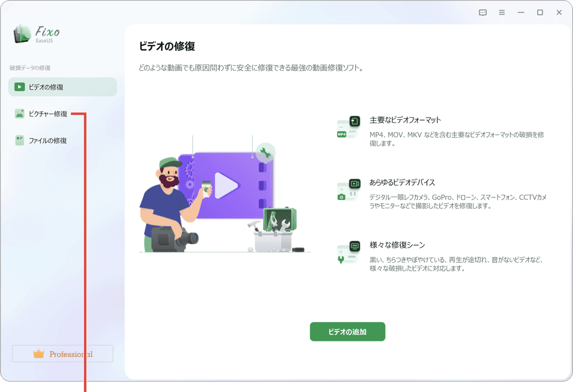573x392 pixels.
Task: Click the ビデオデバイス camera icon
Action: click(x=348, y=189)
